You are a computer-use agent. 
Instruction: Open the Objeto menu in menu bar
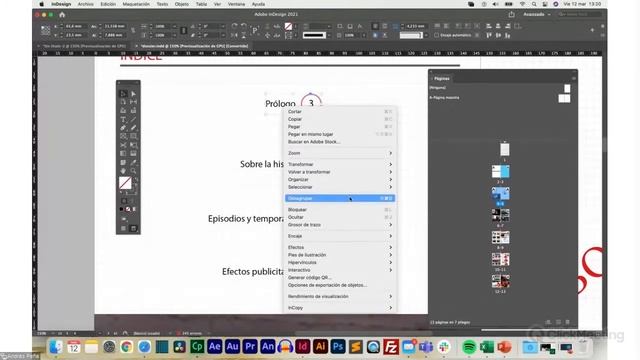click(182, 4)
